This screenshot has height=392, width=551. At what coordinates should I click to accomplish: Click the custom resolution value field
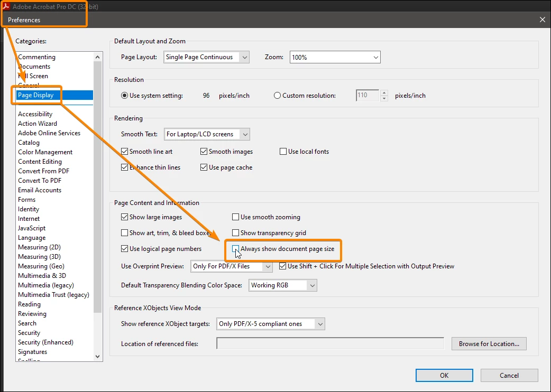tap(368, 96)
